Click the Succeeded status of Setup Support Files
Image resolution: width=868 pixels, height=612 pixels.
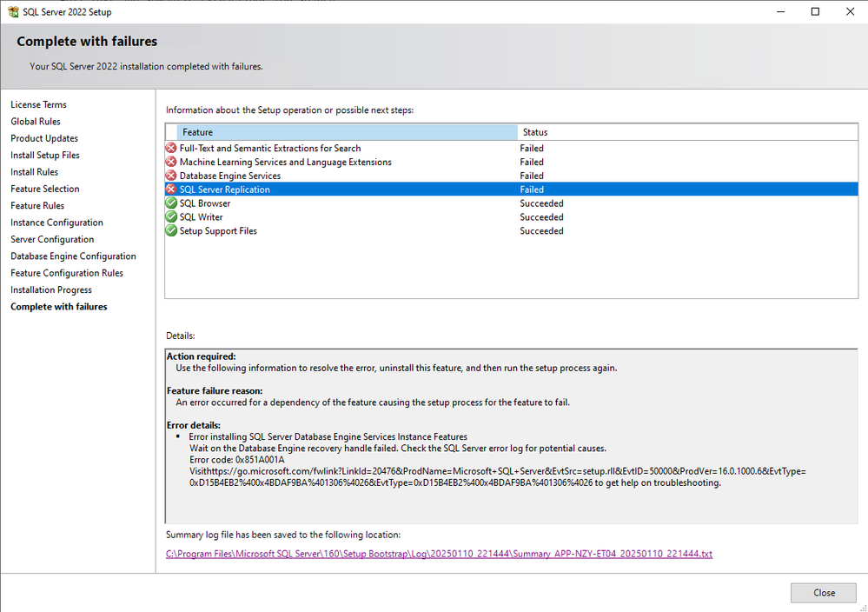(x=541, y=231)
